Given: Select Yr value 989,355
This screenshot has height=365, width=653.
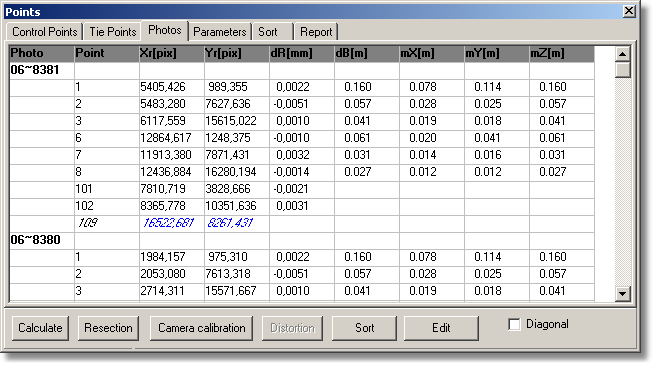Looking at the screenshot, I should pyautogui.click(x=228, y=87).
